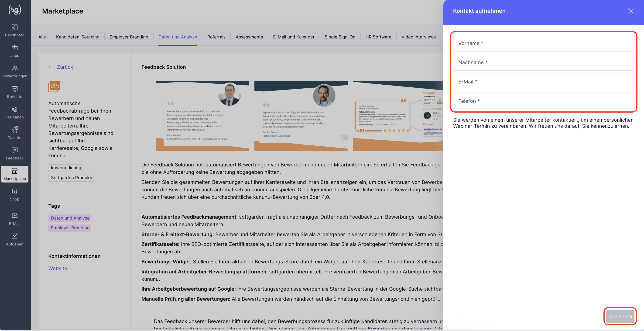Open the Website contact link
The image size is (644, 331).
(x=58, y=268)
